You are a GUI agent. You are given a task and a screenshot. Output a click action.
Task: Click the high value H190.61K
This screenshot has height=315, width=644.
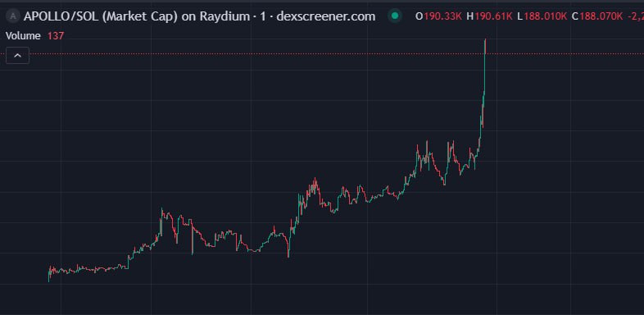[490, 16]
